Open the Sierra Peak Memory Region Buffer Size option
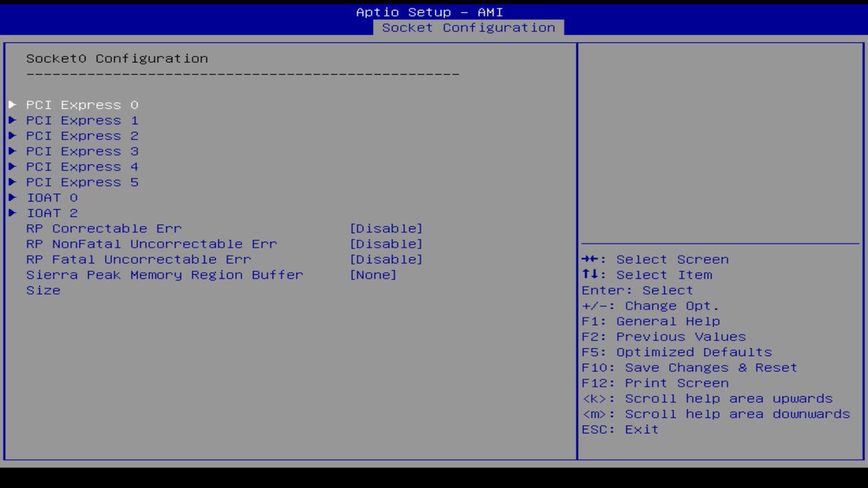868x488 pixels. coord(373,274)
